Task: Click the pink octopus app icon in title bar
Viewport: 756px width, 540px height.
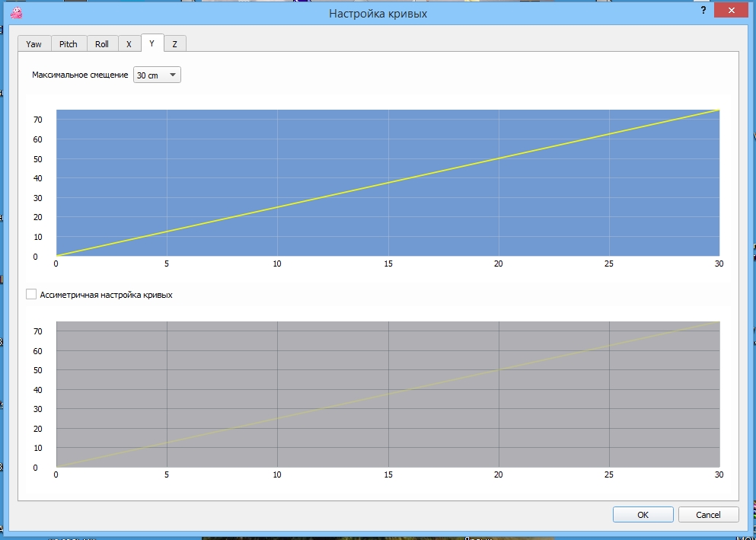Action: coord(16,13)
